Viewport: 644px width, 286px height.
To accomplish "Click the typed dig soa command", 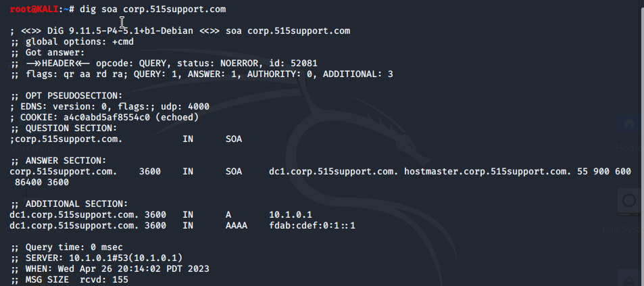I will (153, 9).
